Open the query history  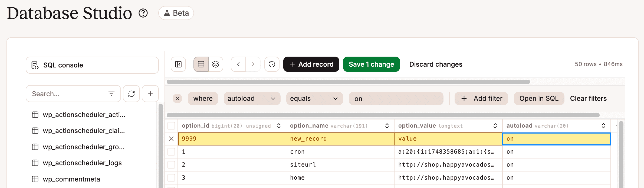coord(272,64)
